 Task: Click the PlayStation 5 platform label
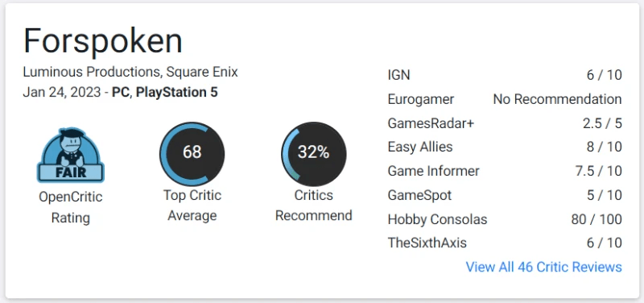(176, 92)
